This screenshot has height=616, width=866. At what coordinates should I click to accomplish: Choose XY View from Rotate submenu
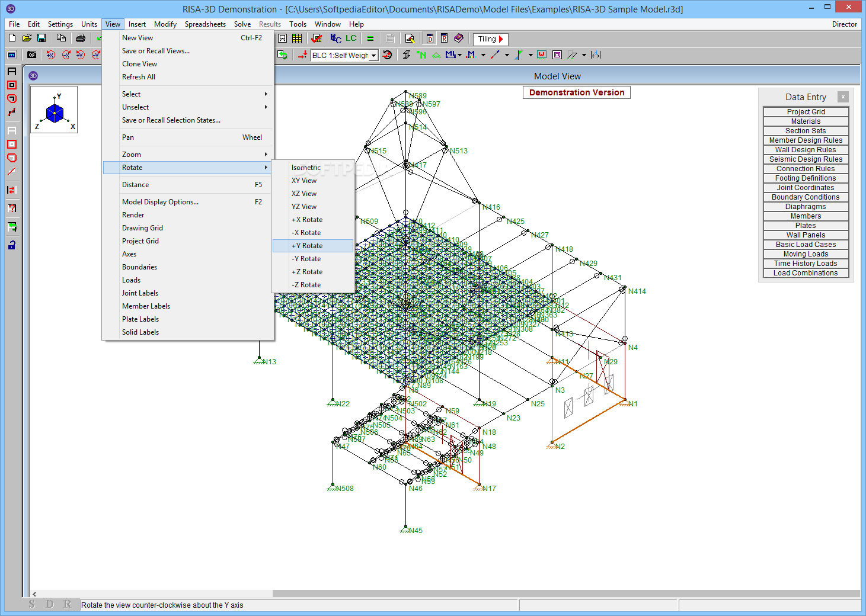[313, 181]
